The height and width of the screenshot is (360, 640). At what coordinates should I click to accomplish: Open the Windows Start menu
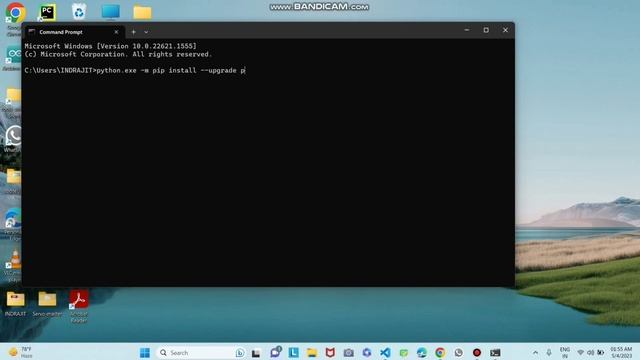click(144, 353)
